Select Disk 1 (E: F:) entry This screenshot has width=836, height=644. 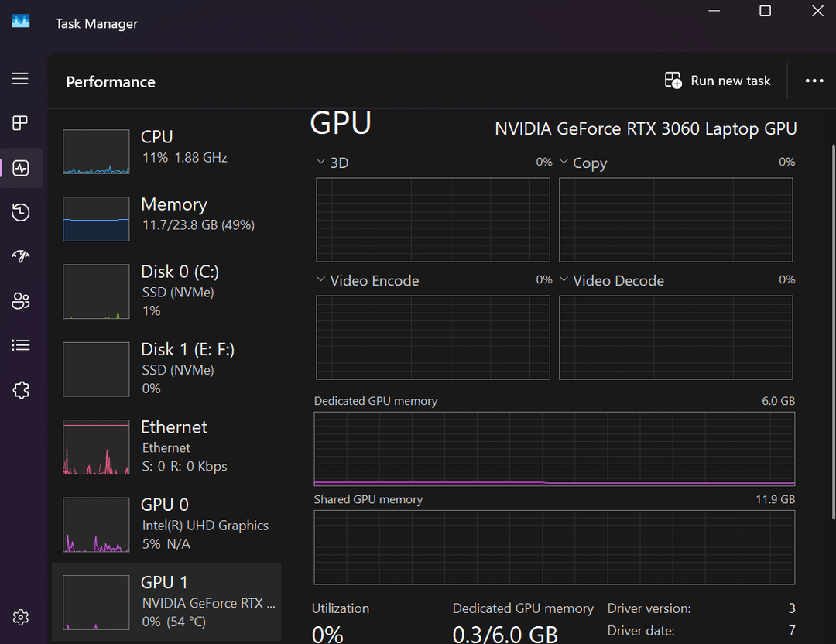tap(167, 369)
